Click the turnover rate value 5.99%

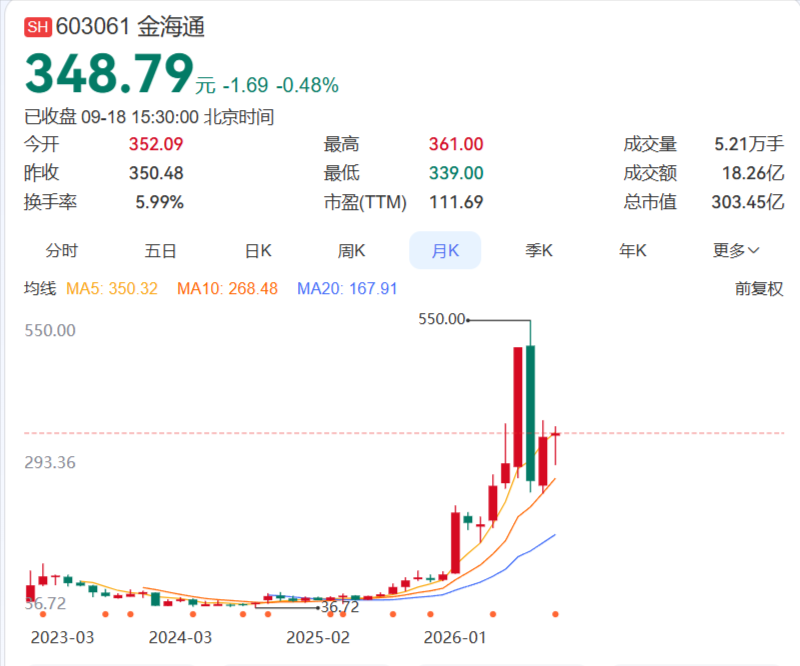point(159,202)
